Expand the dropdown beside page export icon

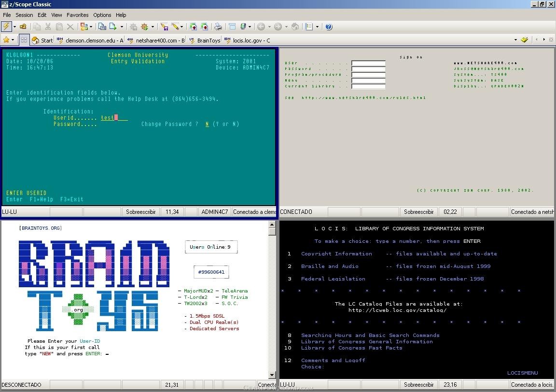point(122,27)
